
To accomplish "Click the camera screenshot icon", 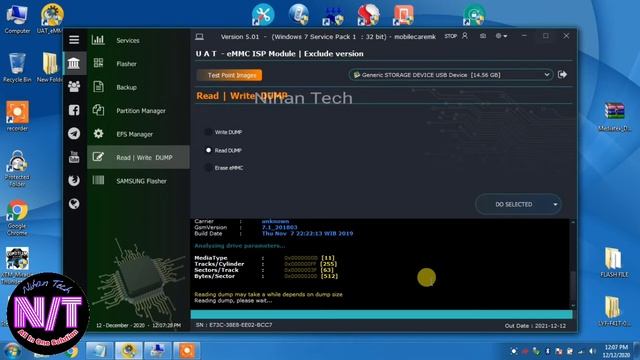I will pyautogui.click(x=483, y=36).
